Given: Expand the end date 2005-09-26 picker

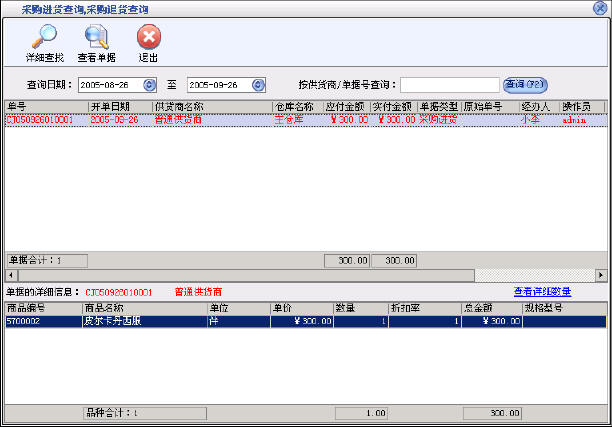Looking at the screenshot, I should pos(260,84).
